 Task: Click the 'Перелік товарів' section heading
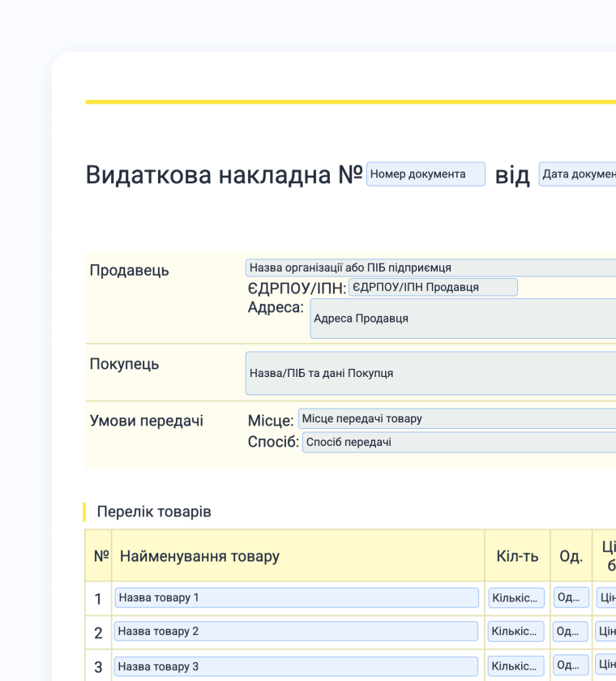pos(154,512)
